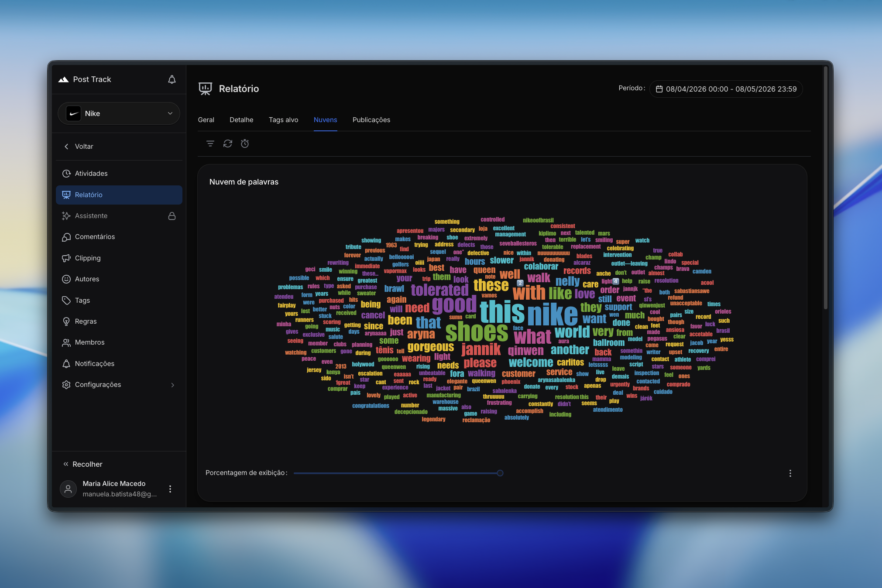
Task: Switch to the Tags alvo tab
Action: (x=284, y=120)
